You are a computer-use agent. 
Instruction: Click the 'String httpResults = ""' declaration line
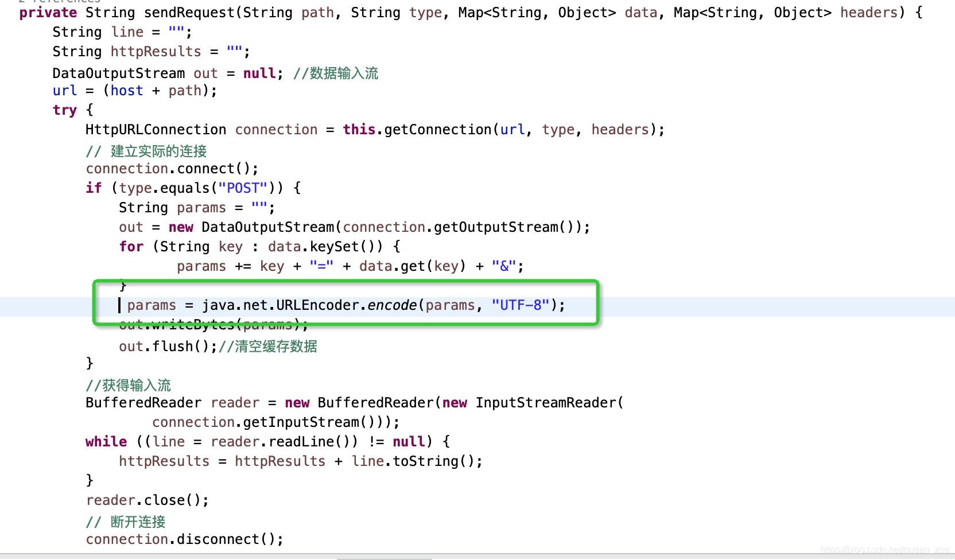tap(152, 52)
